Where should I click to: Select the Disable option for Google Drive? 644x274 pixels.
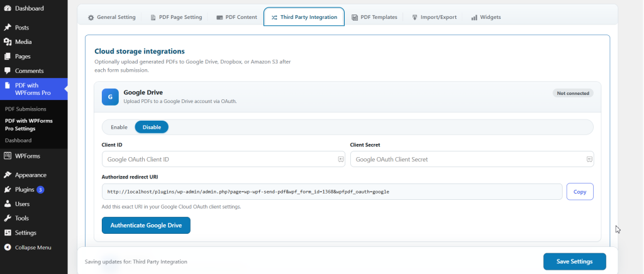[x=152, y=127]
